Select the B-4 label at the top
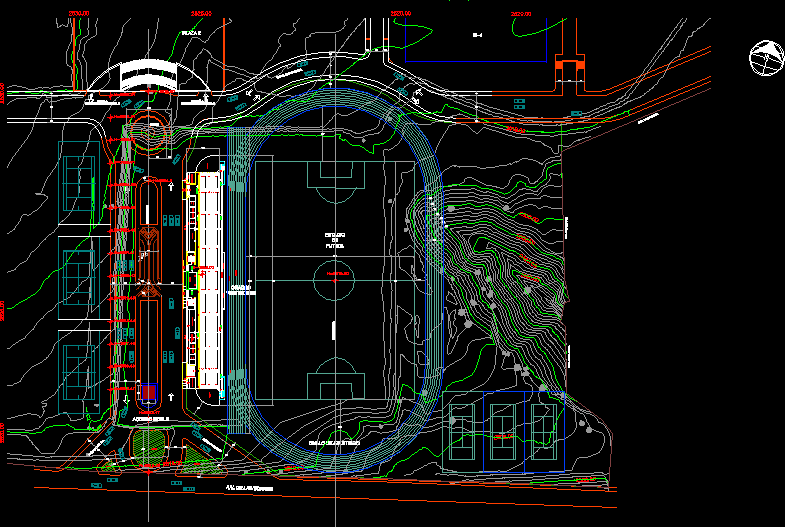This screenshot has width=785, height=527. tap(477, 35)
